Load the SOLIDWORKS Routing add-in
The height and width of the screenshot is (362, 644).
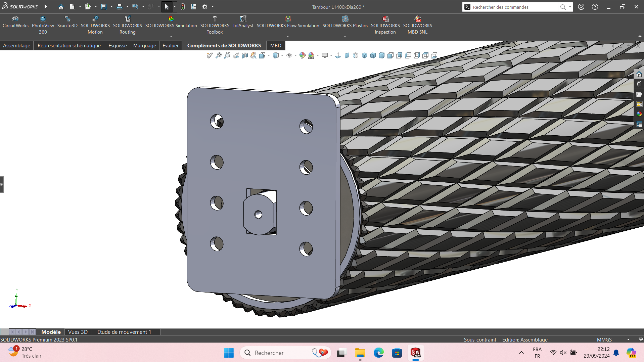click(128, 25)
